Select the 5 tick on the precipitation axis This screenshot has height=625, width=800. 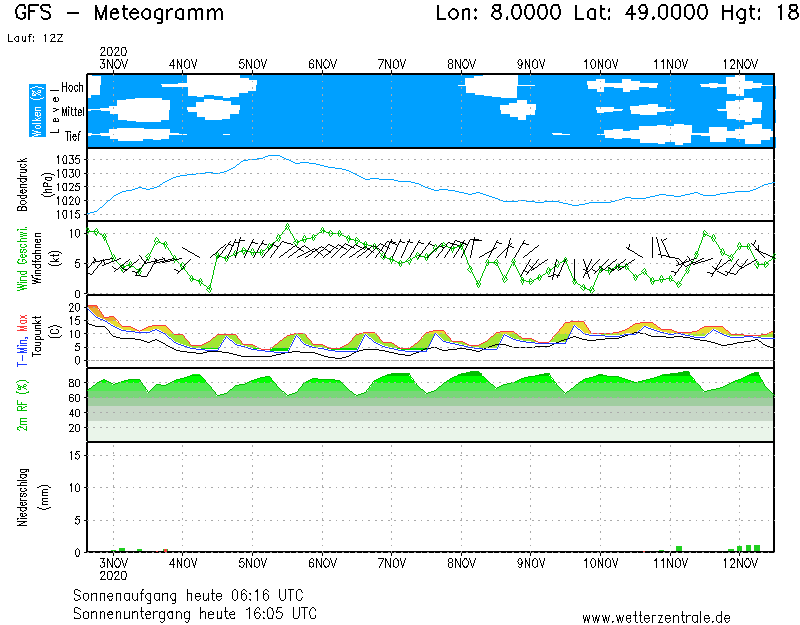[78, 521]
